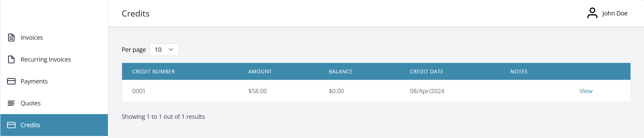
Task: Sort by the Credit Date column header
Action: pos(427,71)
